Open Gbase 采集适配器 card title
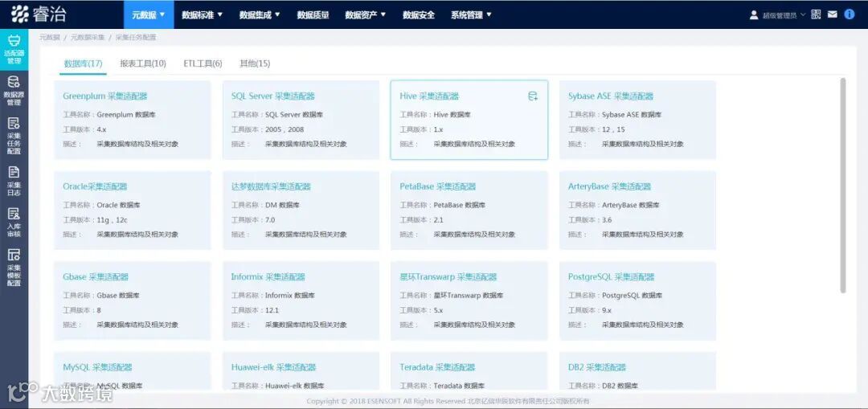Viewport: 868px width, 409px height. click(95, 276)
